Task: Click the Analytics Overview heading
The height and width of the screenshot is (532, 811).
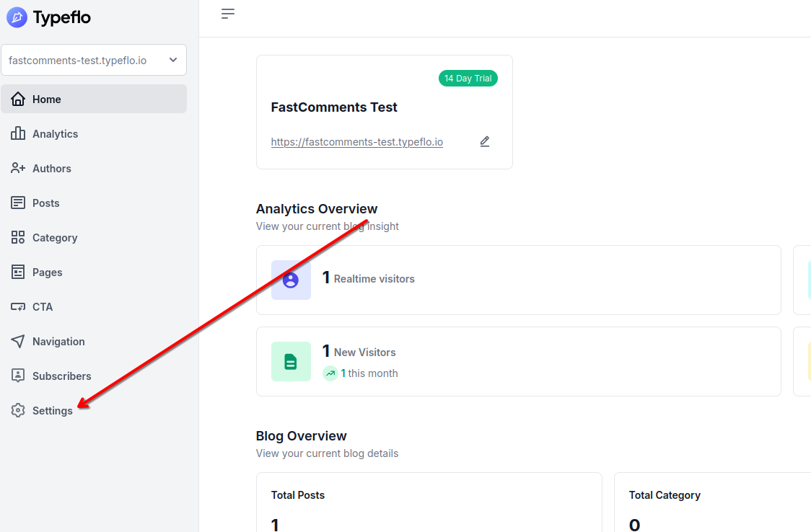Action: tap(317, 208)
